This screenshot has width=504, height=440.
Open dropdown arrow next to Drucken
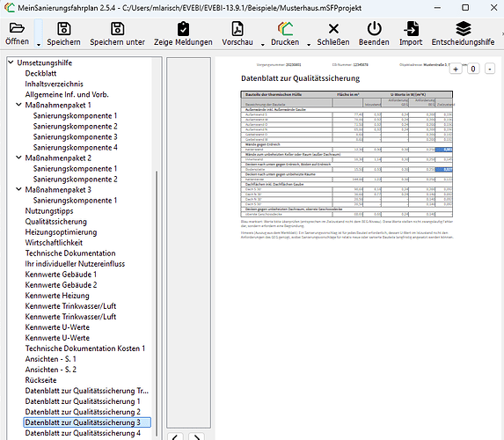[x=309, y=45]
